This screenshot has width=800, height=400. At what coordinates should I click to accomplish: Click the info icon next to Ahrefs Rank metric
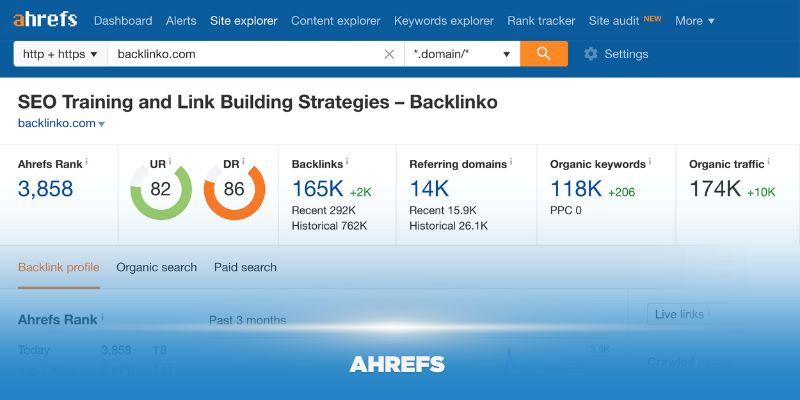click(x=86, y=161)
